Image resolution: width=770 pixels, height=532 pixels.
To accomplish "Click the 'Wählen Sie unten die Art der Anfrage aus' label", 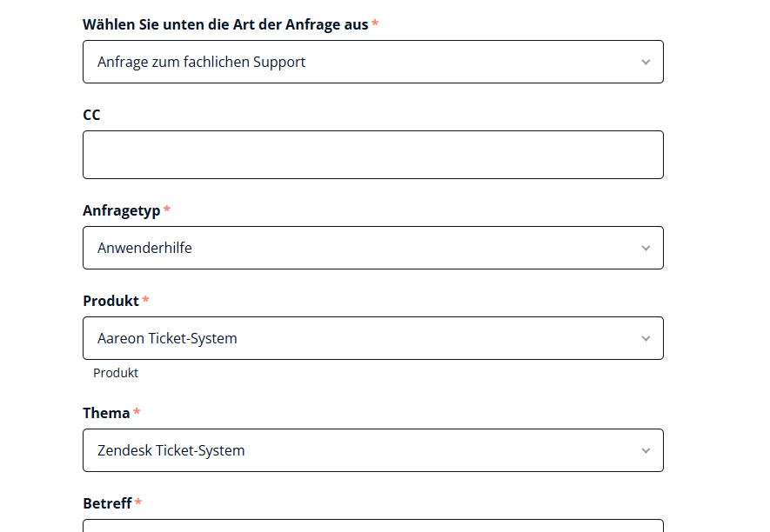I will click(225, 24).
